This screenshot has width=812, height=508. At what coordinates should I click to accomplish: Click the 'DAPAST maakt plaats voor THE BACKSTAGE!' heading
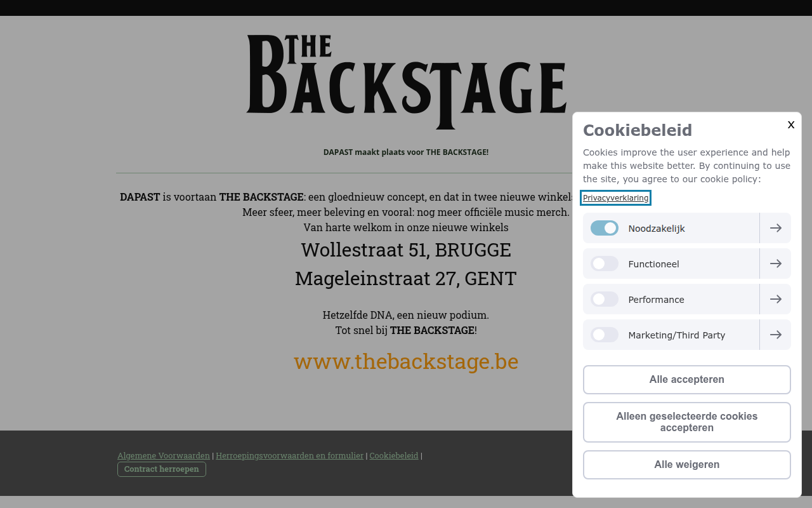[x=406, y=152]
